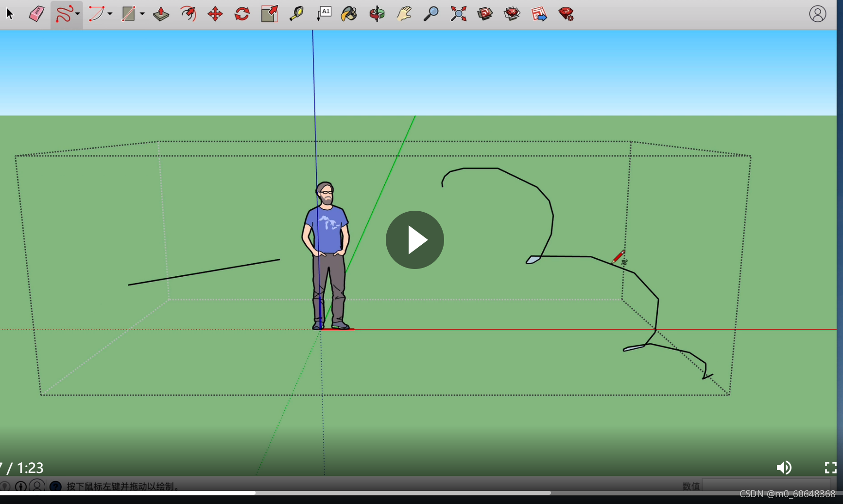Screen dimensions: 843x504
Task: Pick the Tape Measure tool
Action: pos(296,14)
